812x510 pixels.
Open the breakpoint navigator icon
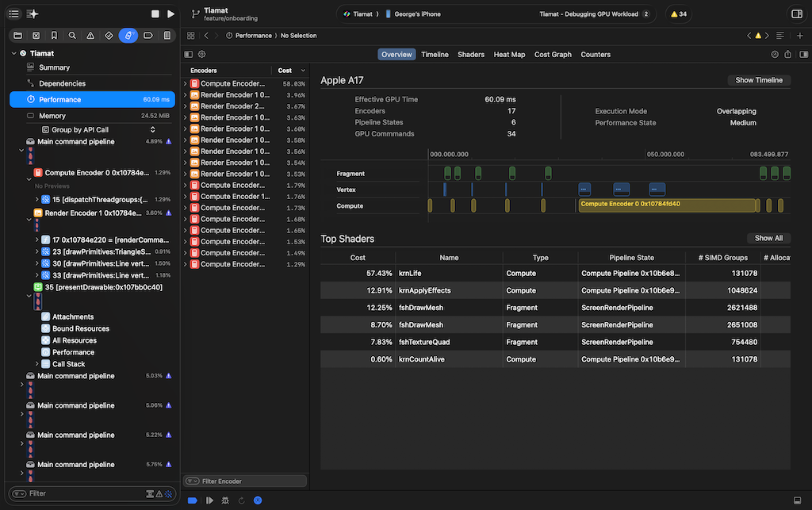[x=148, y=36]
